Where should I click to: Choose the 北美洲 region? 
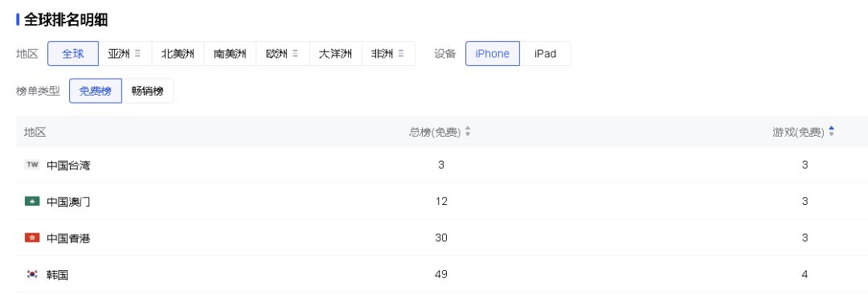178,54
